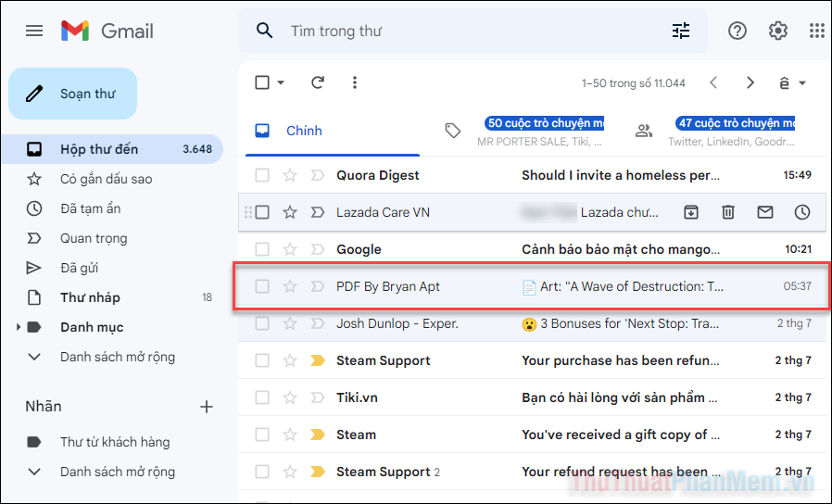The height and width of the screenshot is (504, 832).
Task: Open the Help question mark icon
Action: [737, 31]
